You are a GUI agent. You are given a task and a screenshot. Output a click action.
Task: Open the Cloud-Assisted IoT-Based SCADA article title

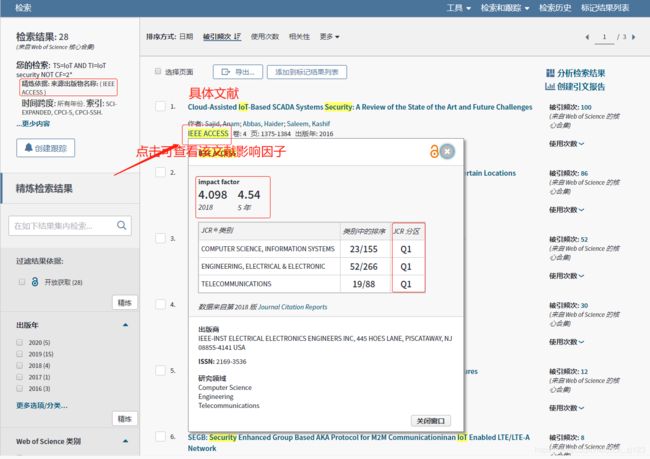[x=360, y=107]
